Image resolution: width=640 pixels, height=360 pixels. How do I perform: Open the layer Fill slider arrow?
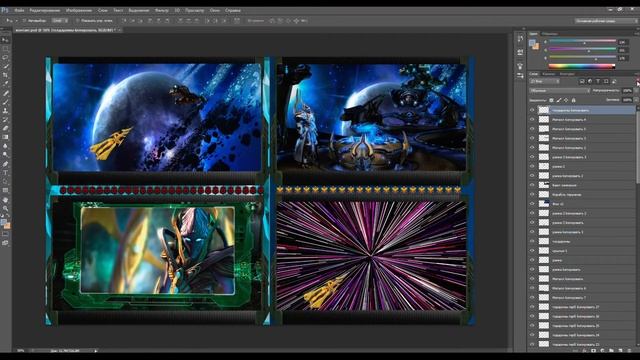(x=636, y=100)
